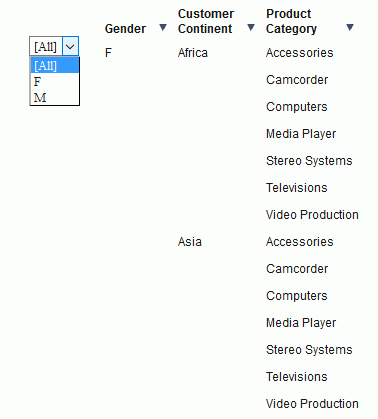
Task: Open the Gender column filter arrow
Action: point(163,28)
